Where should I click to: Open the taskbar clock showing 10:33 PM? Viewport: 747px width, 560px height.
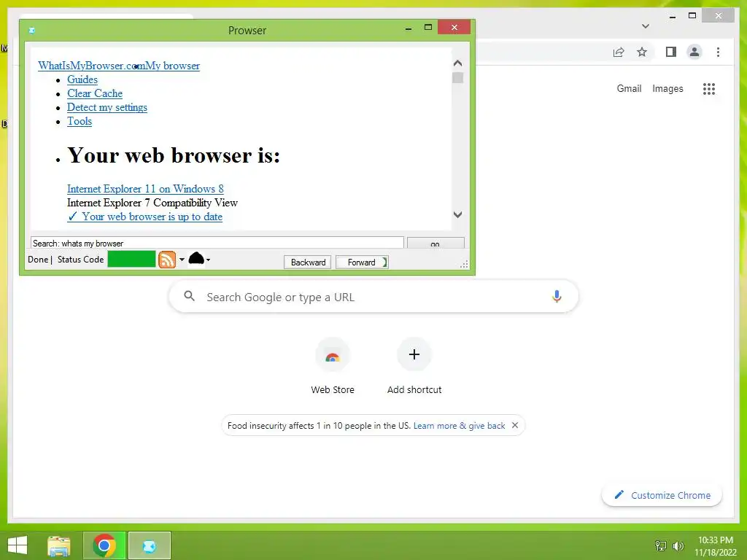tap(715, 546)
